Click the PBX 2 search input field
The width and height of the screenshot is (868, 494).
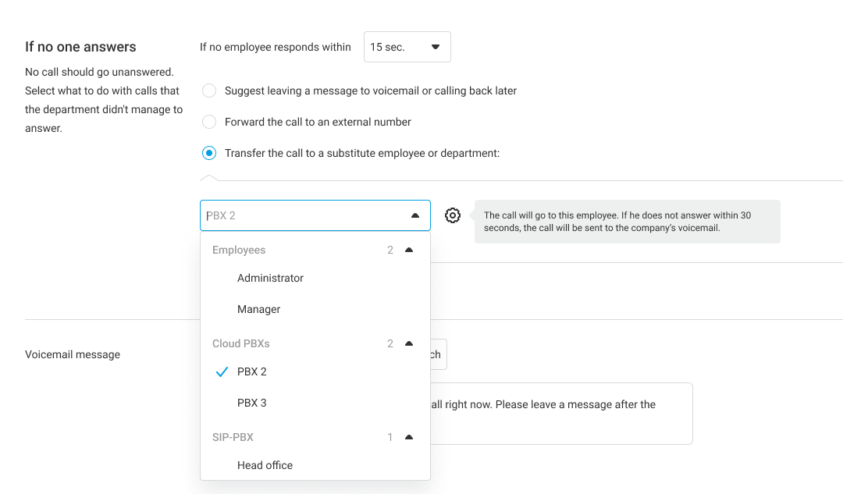pyautogui.click(x=304, y=215)
